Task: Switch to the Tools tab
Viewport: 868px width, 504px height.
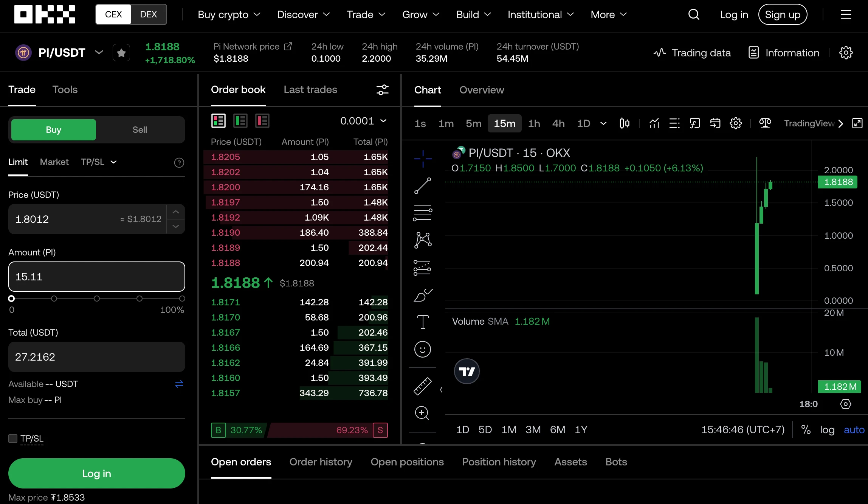Action: click(x=65, y=90)
